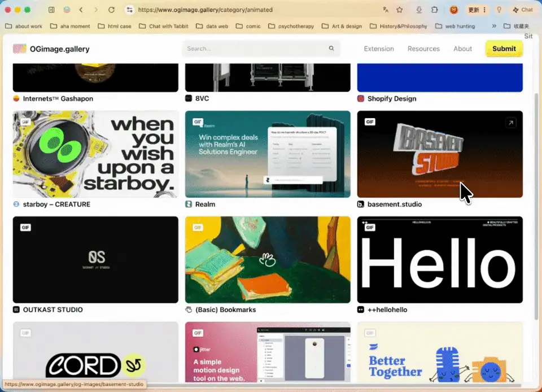Click the GIF badge on ++hellohello card
The height and width of the screenshot is (392, 542).
(x=370, y=228)
